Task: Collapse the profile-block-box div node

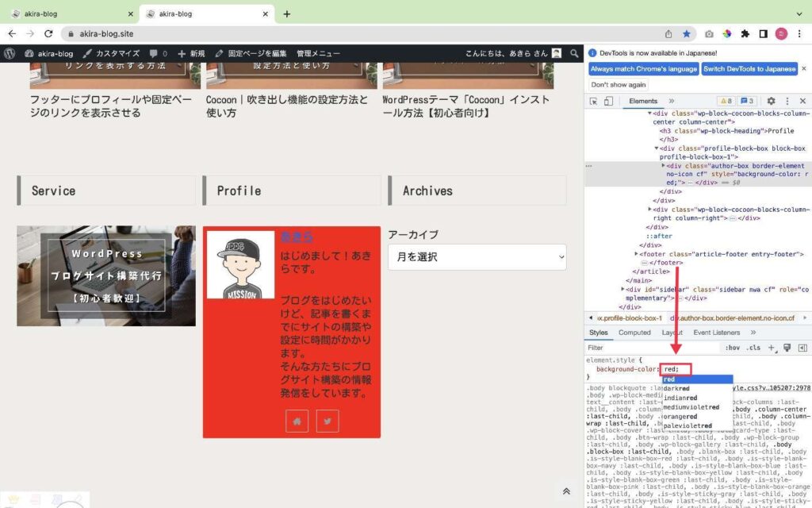Action: pyautogui.click(x=657, y=148)
